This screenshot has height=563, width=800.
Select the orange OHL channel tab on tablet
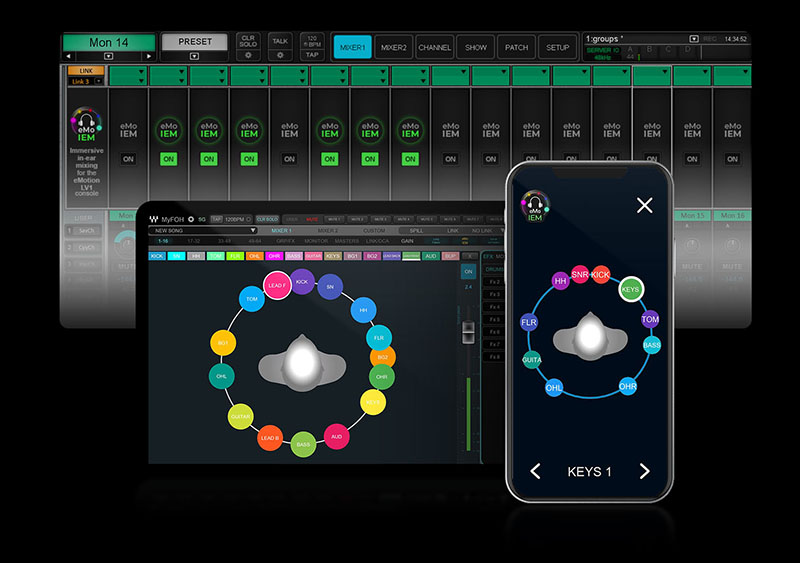pyautogui.click(x=255, y=256)
